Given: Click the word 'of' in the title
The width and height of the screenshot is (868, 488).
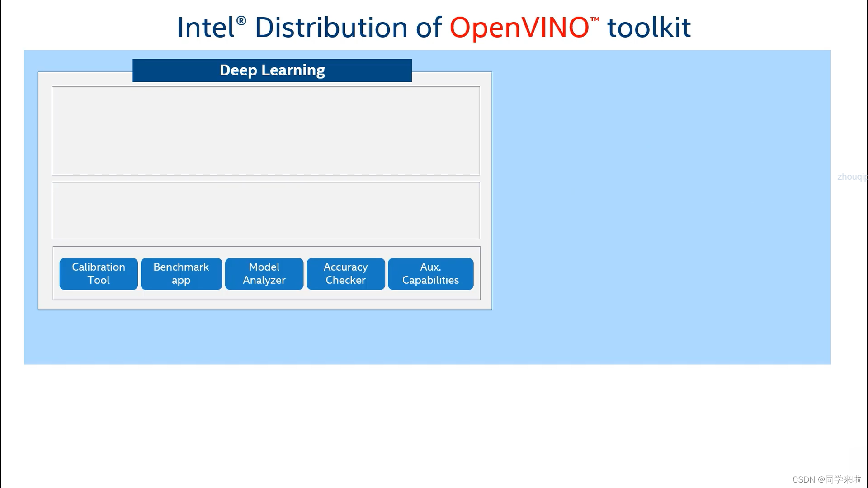Looking at the screenshot, I should tap(429, 28).
